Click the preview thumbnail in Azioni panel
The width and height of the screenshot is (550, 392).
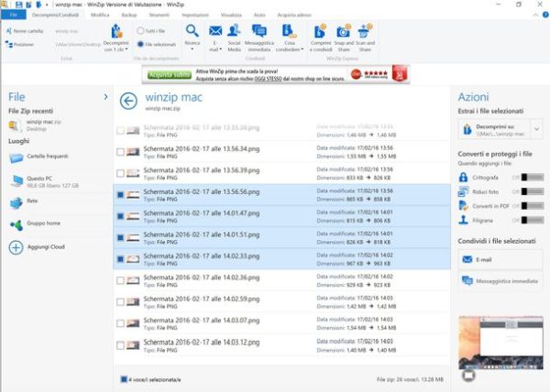[x=500, y=346]
